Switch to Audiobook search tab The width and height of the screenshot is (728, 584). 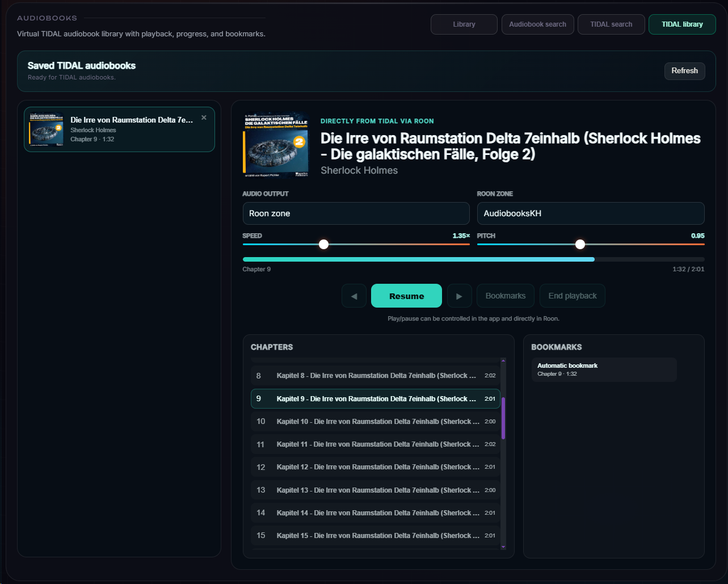[537, 24]
